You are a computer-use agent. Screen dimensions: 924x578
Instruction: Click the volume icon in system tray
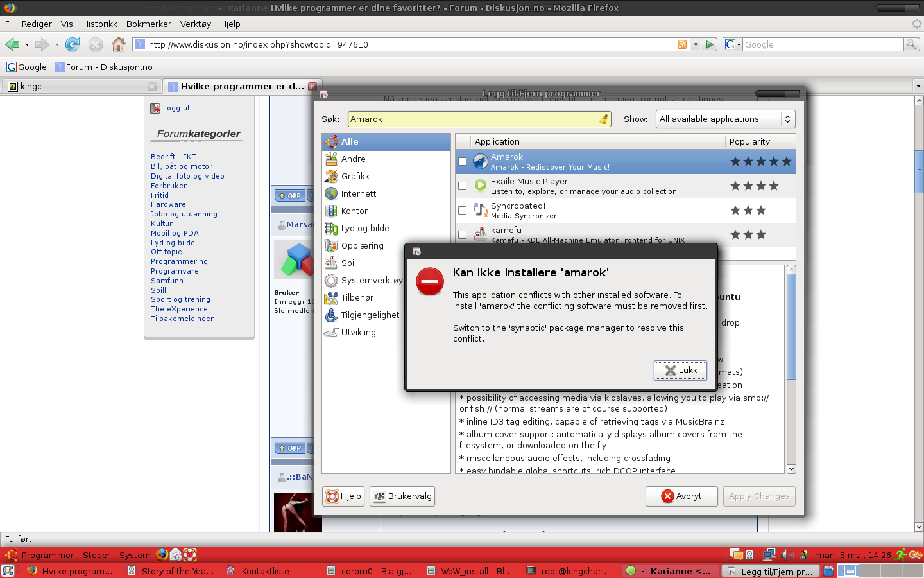(x=786, y=555)
